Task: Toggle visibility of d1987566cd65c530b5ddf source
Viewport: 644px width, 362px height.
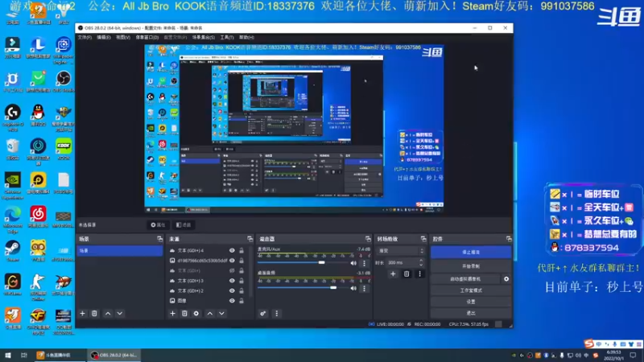Action: point(232,260)
